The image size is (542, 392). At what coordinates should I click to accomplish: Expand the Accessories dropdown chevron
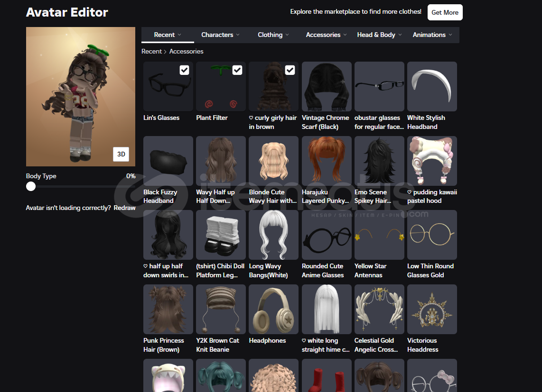(345, 35)
